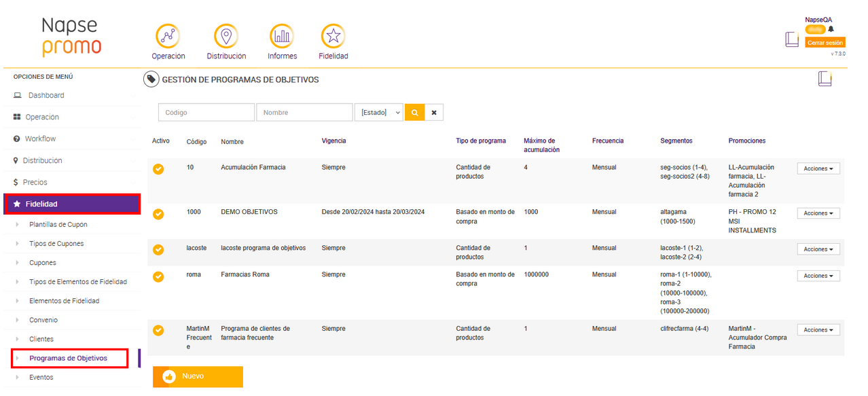Open Acciones dropdown for Acumulación Farmacia
868x396 pixels.
click(818, 168)
